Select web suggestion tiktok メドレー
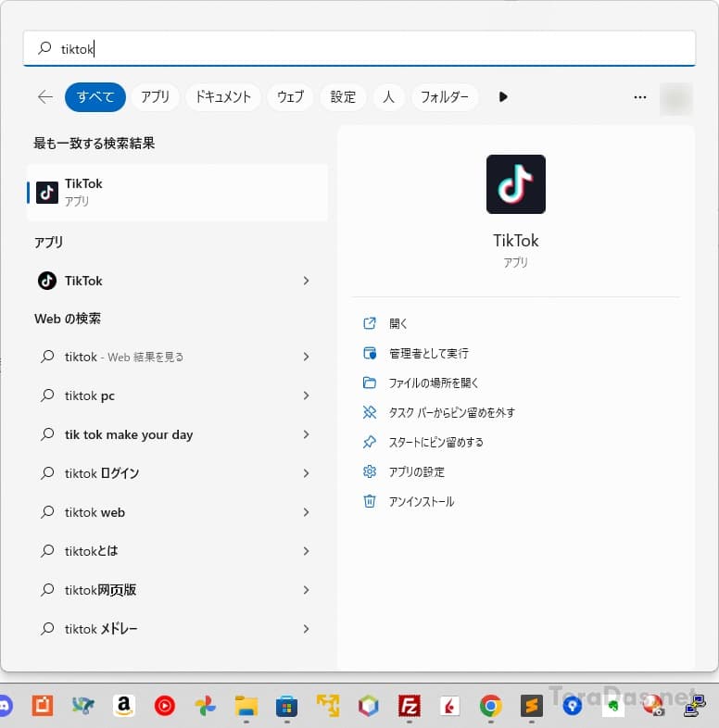Image resolution: width=719 pixels, height=728 pixels. 101,629
